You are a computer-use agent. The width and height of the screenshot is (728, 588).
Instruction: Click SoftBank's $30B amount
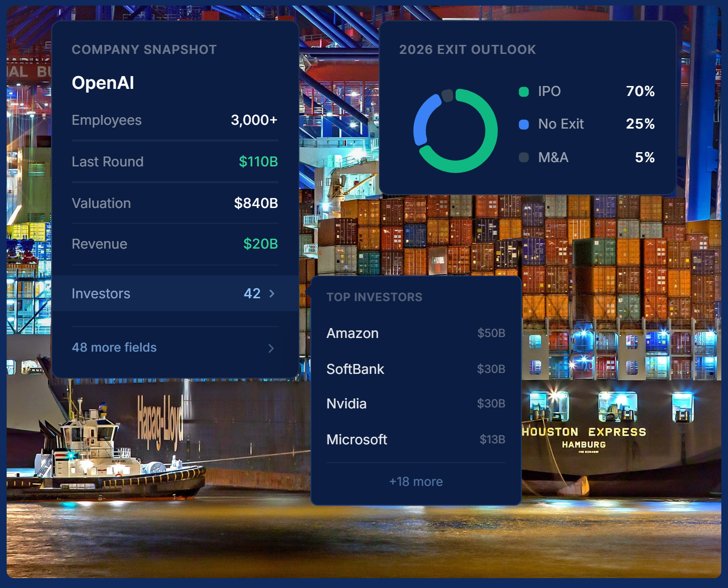tap(491, 369)
